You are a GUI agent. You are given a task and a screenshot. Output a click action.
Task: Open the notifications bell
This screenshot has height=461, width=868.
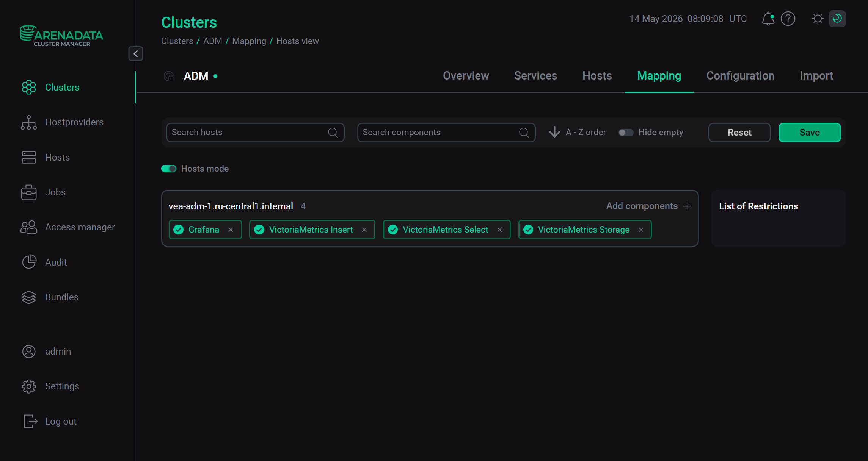pos(768,19)
